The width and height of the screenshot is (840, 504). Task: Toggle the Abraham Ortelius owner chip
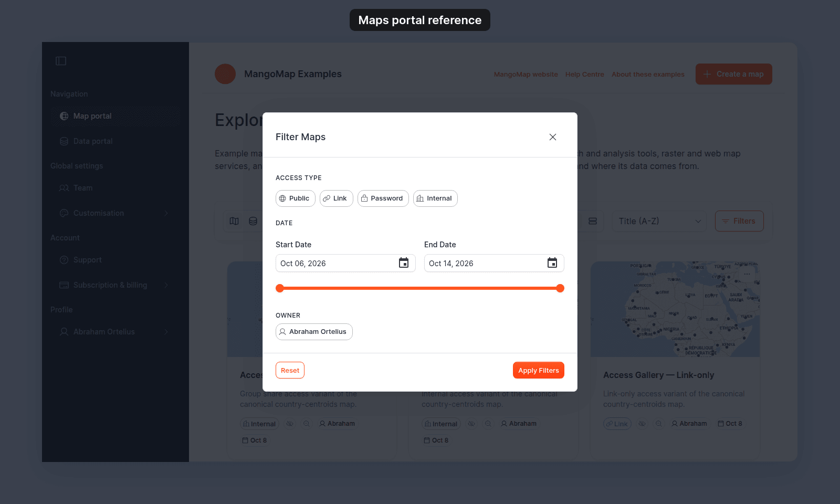(314, 332)
